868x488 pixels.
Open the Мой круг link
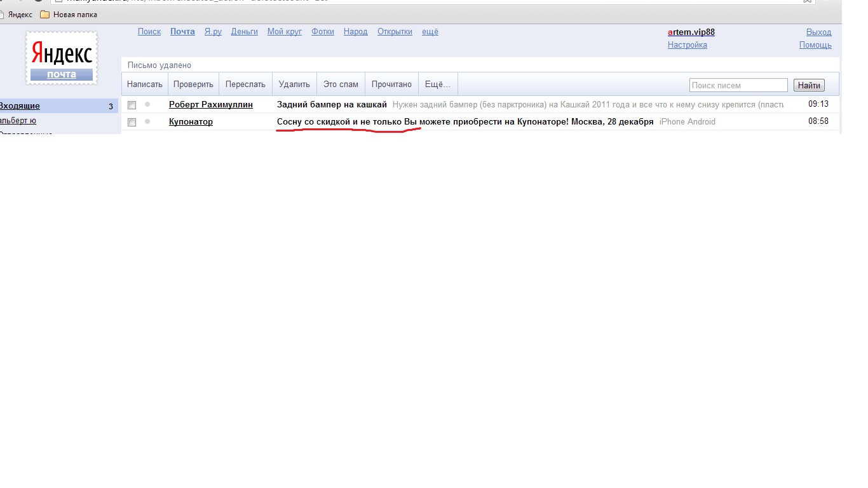pyautogui.click(x=285, y=32)
